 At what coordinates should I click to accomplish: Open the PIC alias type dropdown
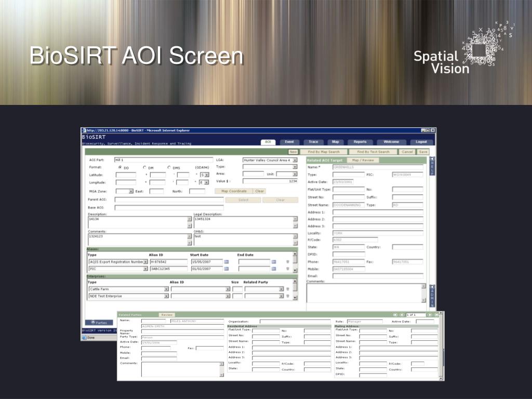click(x=145, y=269)
